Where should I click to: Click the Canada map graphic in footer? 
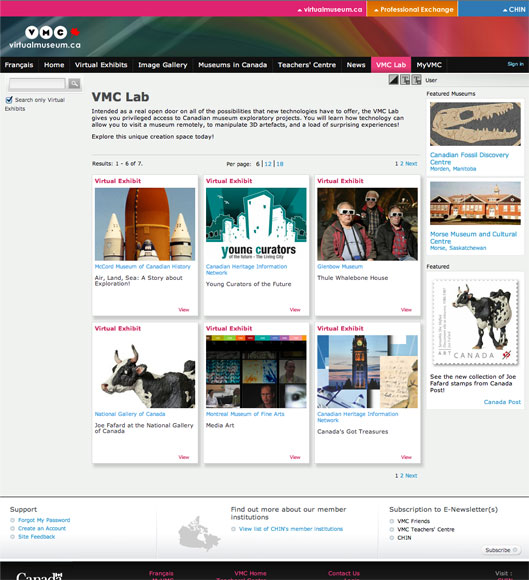tap(199, 533)
